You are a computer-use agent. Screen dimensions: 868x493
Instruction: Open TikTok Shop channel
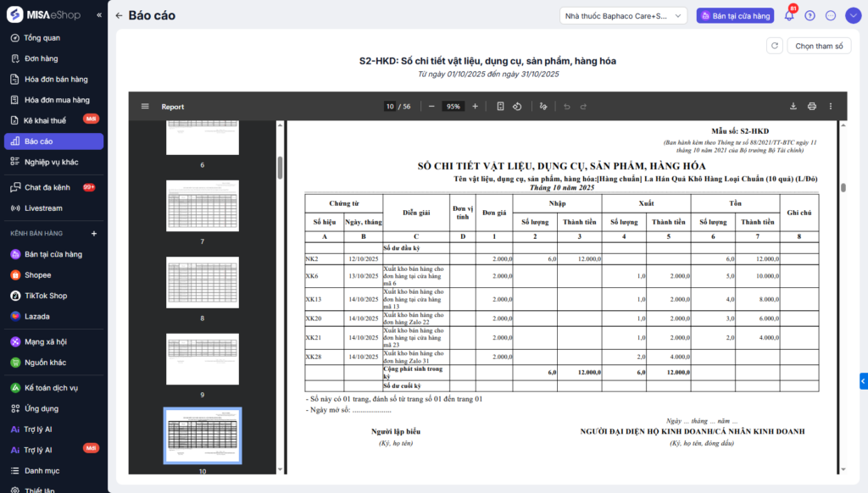(x=53, y=296)
